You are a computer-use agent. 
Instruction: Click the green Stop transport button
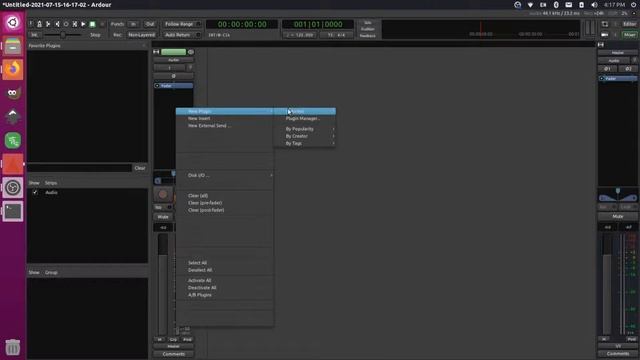point(93,24)
